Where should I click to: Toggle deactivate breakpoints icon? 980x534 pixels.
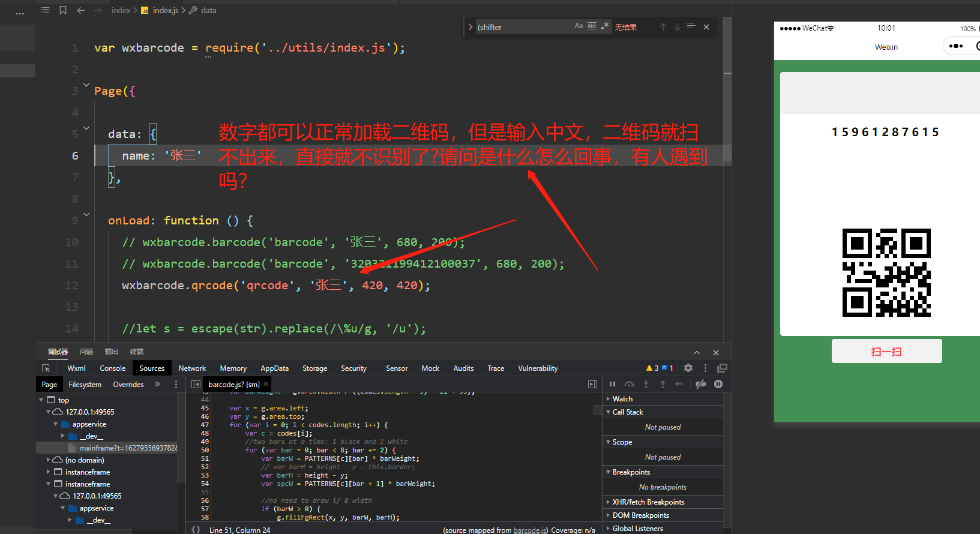coord(700,384)
